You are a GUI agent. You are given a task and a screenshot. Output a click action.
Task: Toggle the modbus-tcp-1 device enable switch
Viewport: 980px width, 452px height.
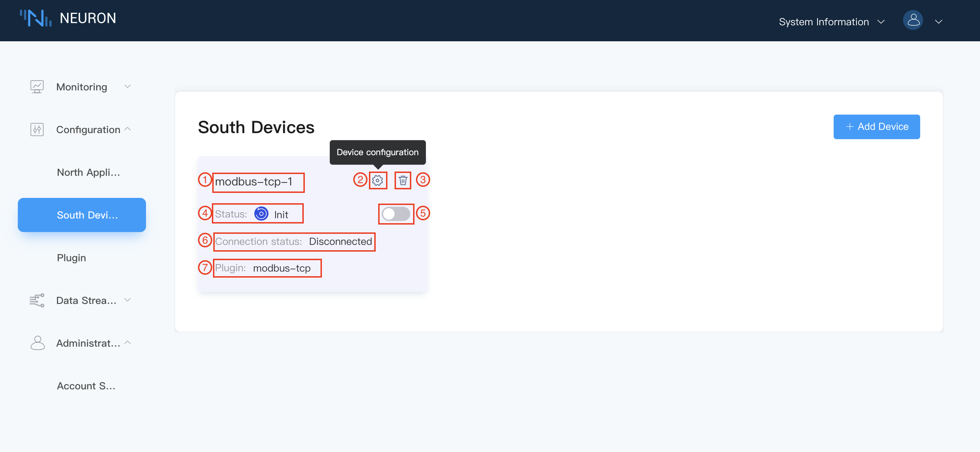(396, 214)
